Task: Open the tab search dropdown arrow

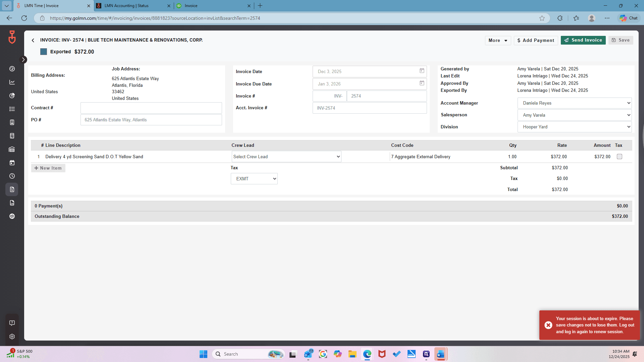Action: [x=7, y=6]
